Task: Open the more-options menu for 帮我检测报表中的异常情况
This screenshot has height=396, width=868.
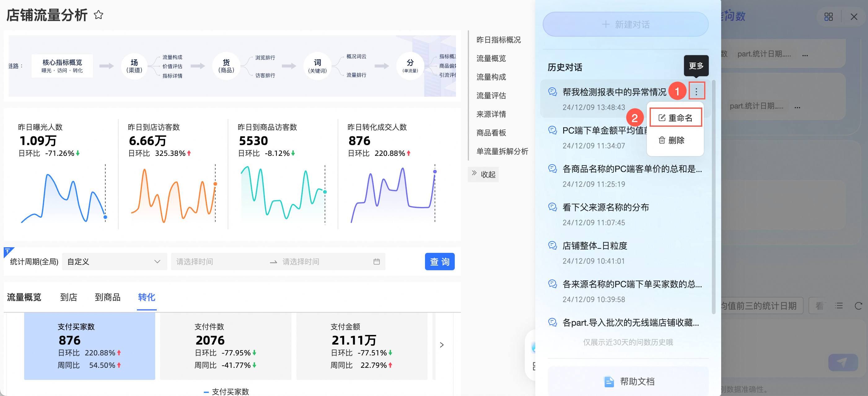Action: (x=696, y=91)
